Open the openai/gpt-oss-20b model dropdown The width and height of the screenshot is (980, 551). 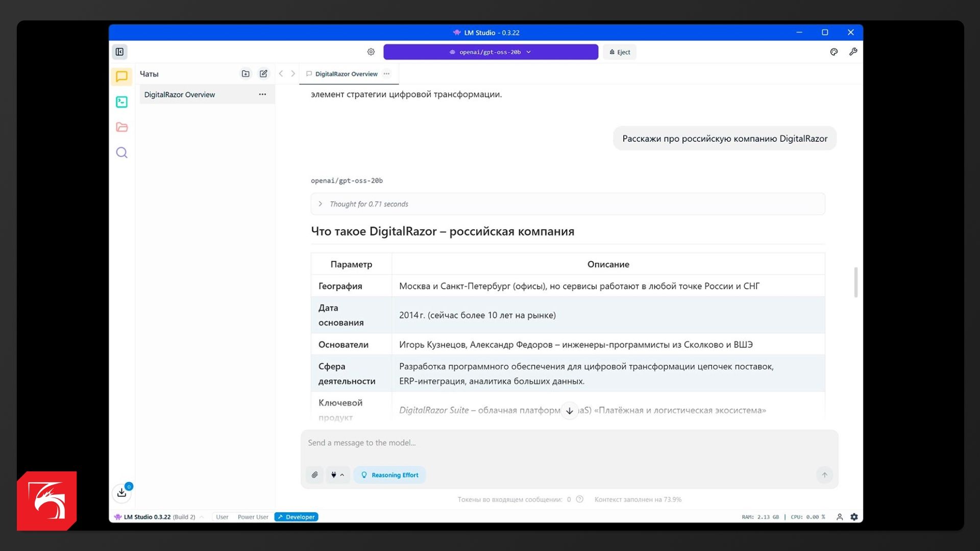click(490, 52)
